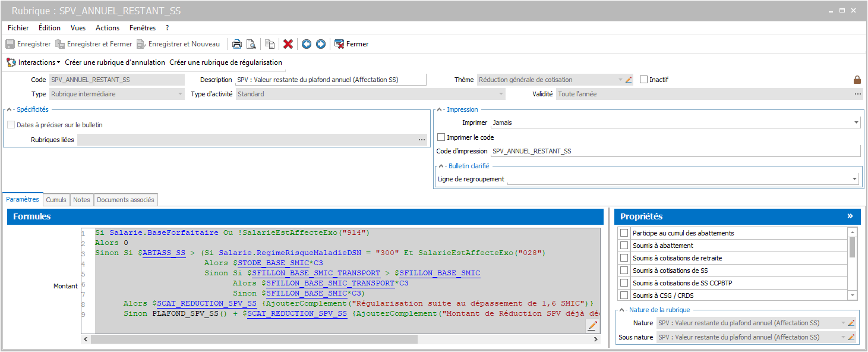
Task: Click the down arrow of the properties scrollbar
Action: [x=853, y=296]
